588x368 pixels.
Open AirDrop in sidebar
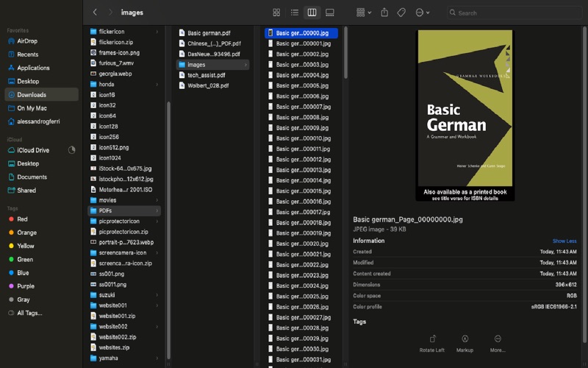[x=41, y=41]
